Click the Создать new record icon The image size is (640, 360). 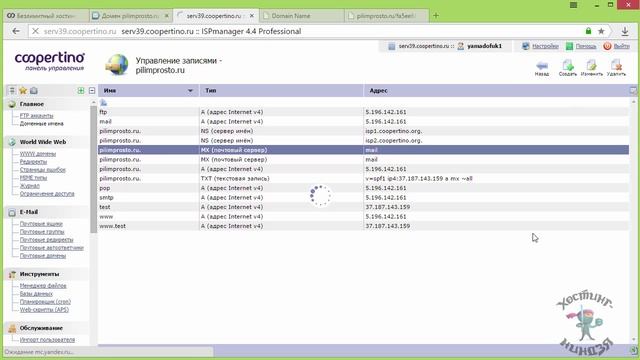pos(568,65)
